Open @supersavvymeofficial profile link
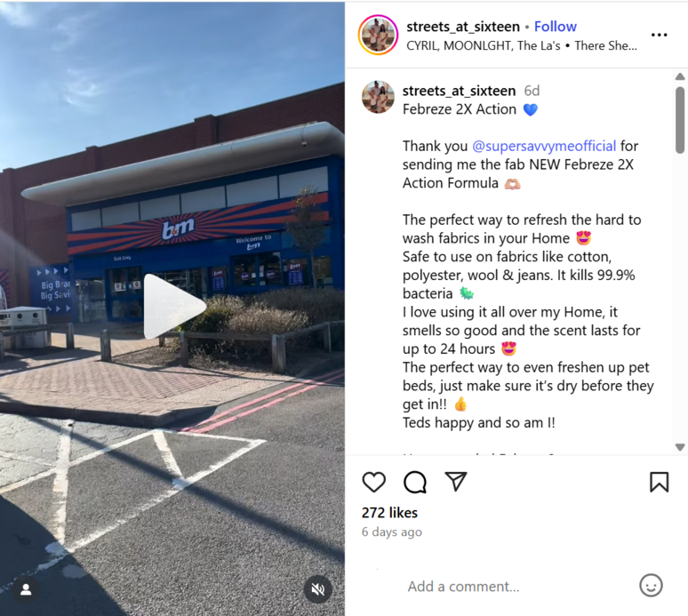The height and width of the screenshot is (616, 688). pyautogui.click(x=544, y=146)
